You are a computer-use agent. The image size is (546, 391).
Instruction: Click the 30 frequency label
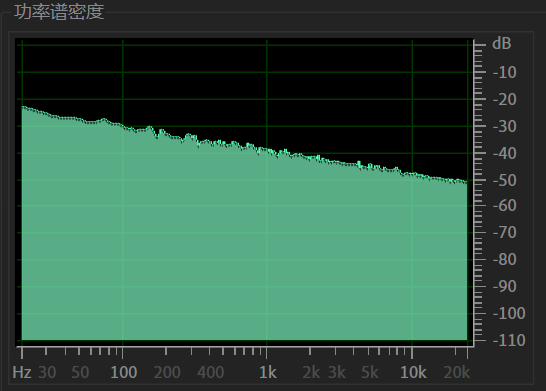click(x=47, y=373)
